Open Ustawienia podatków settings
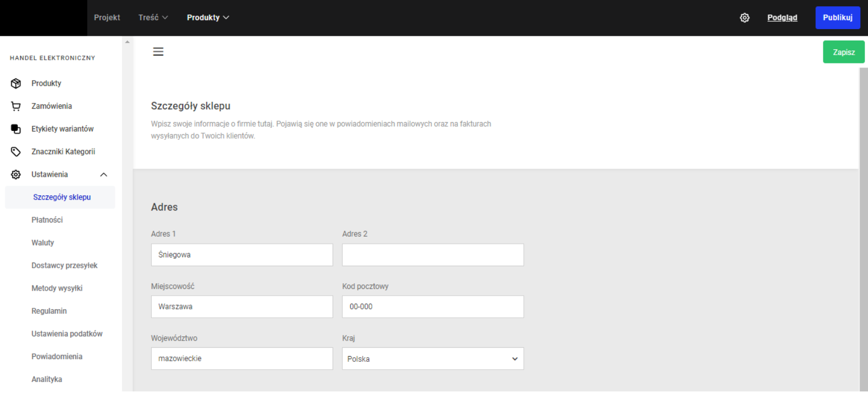868x393 pixels. 67,334
